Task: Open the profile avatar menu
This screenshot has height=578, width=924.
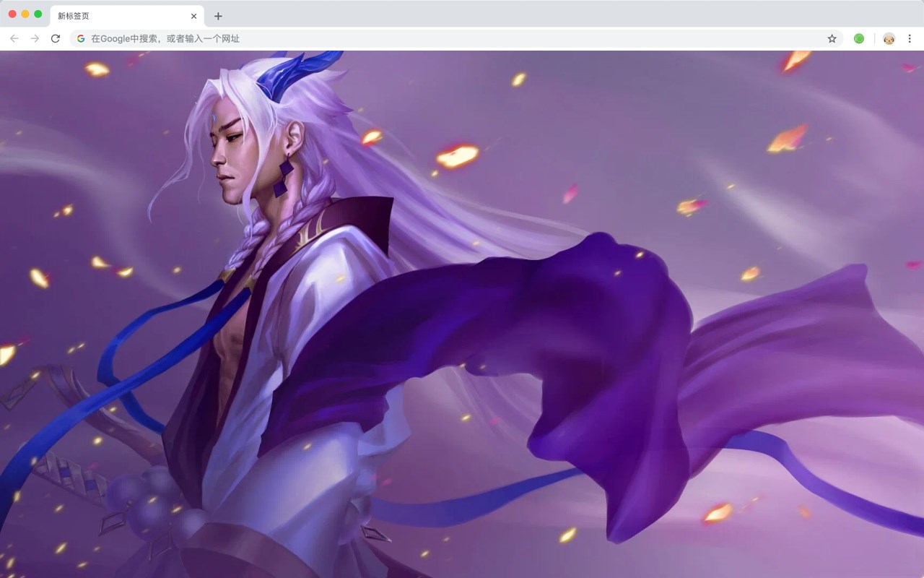Action: (x=889, y=38)
